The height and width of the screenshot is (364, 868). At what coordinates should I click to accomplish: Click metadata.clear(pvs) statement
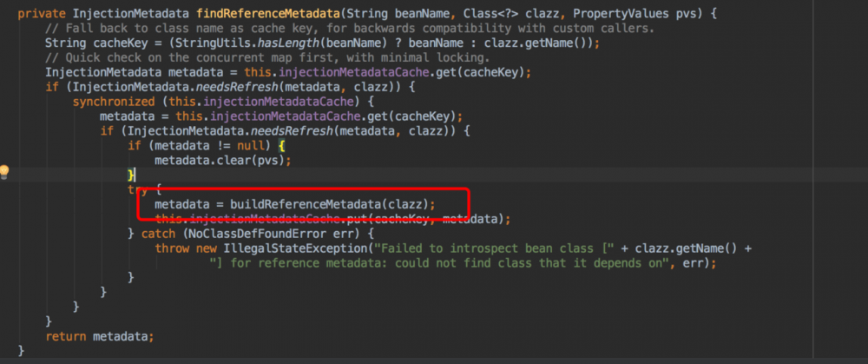(223, 160)
